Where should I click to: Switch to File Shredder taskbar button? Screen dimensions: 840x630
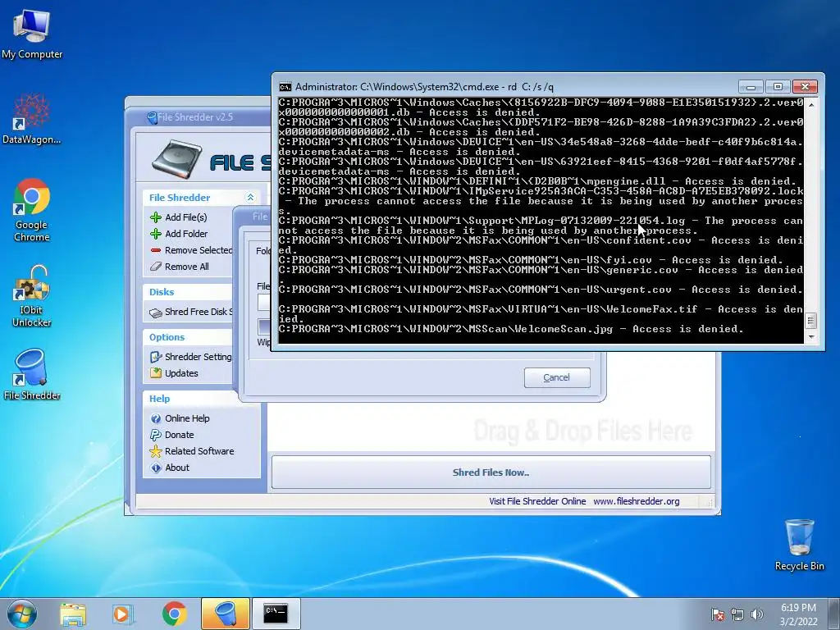coord(226,614)
